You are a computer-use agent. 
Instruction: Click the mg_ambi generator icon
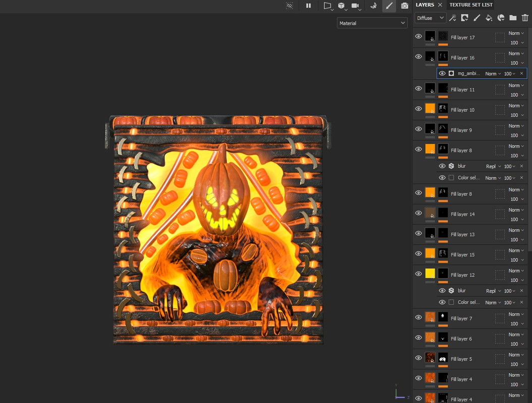pos(451,74)
